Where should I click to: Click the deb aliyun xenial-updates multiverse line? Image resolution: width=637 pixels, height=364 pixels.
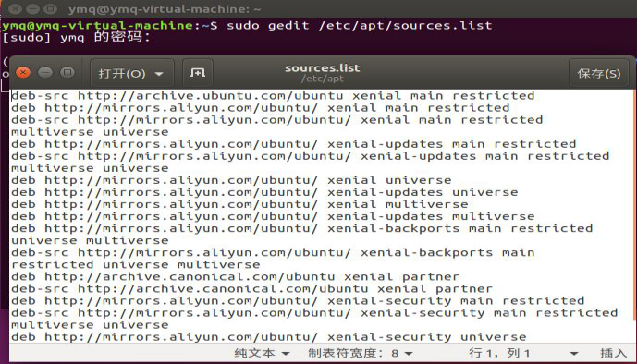pyautogui.click(x=273, y=217)
